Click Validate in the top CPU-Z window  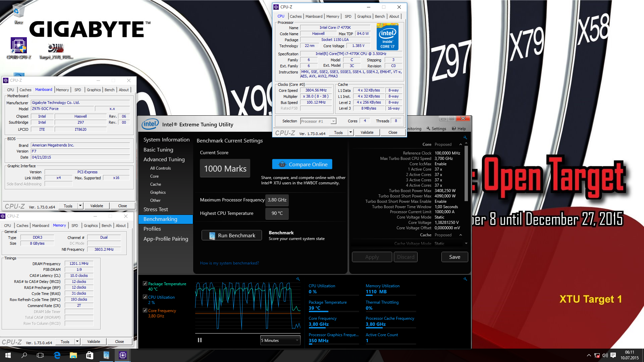click(x=367, y=132)
